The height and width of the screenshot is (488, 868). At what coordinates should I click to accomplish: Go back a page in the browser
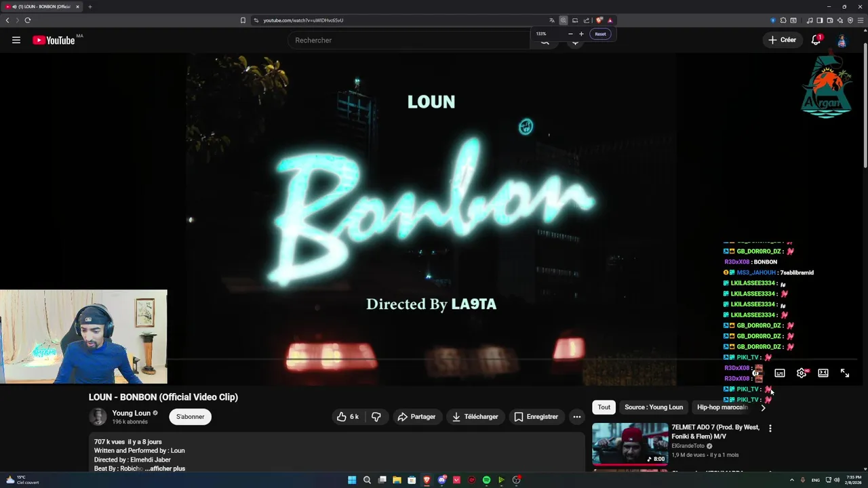point(7,20)
